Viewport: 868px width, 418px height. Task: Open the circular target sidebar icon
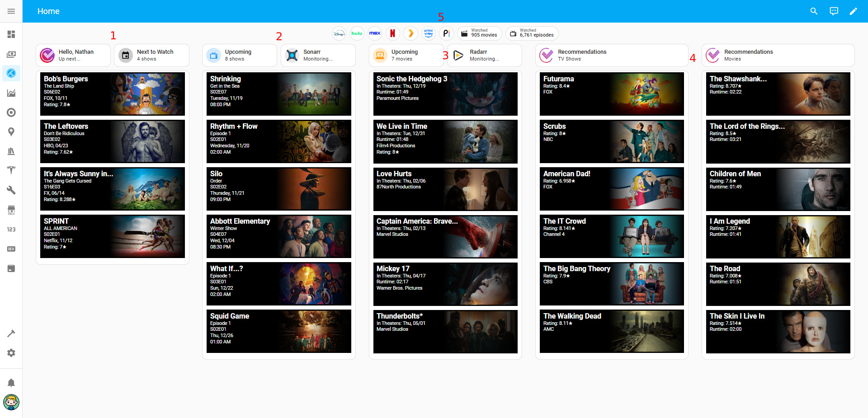(11, 113)
